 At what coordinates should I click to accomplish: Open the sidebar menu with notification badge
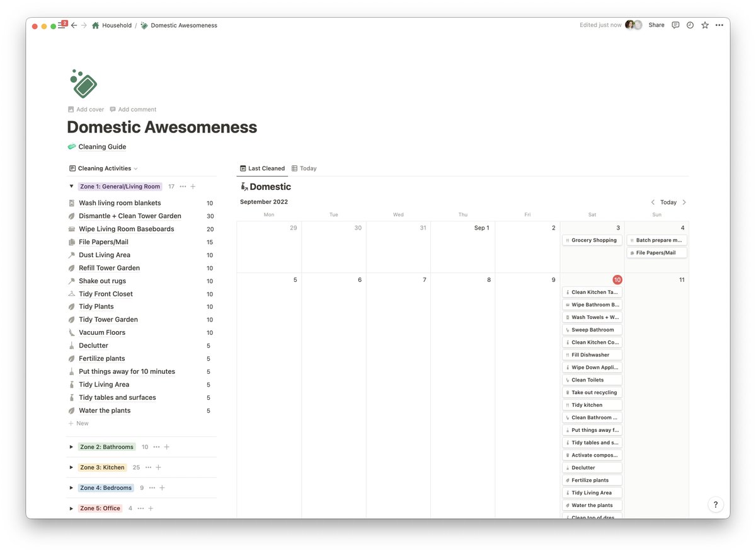(x=62, y=25)
